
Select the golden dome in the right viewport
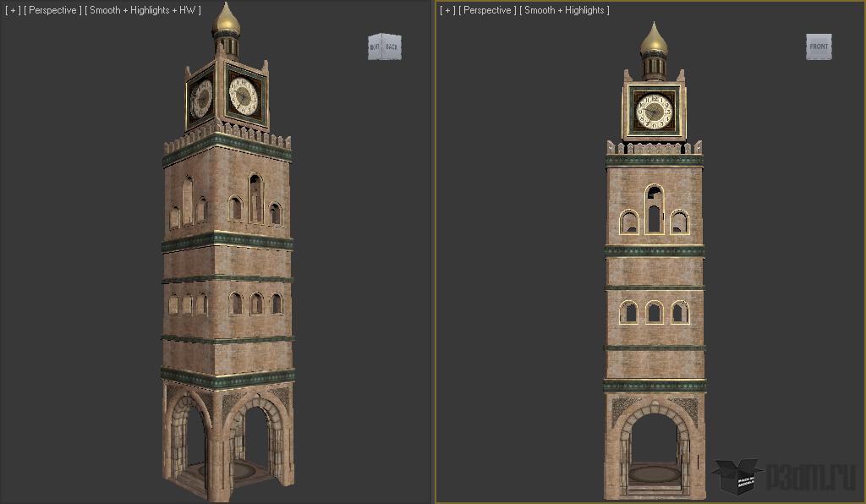click(654, 38)
